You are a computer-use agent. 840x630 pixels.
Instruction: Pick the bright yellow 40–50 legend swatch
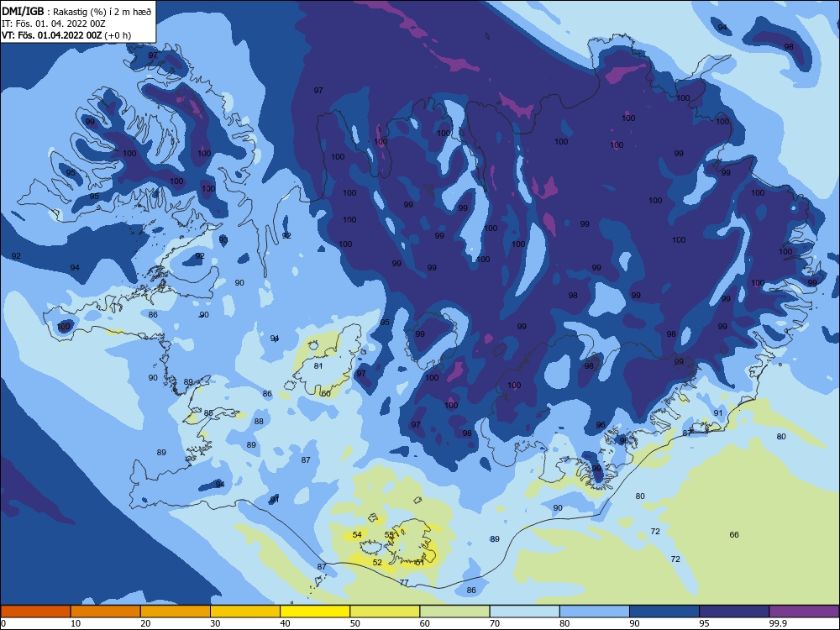[315, 612]
